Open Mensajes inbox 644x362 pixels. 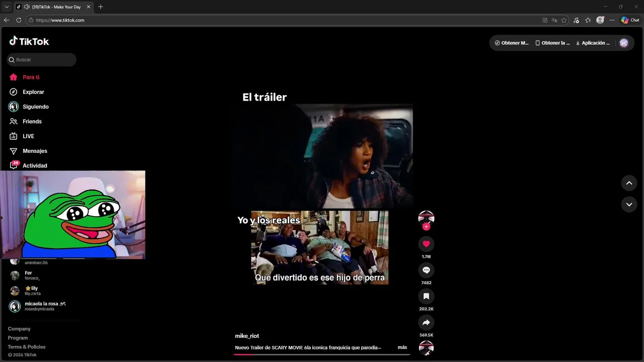(x=28, y=151)
